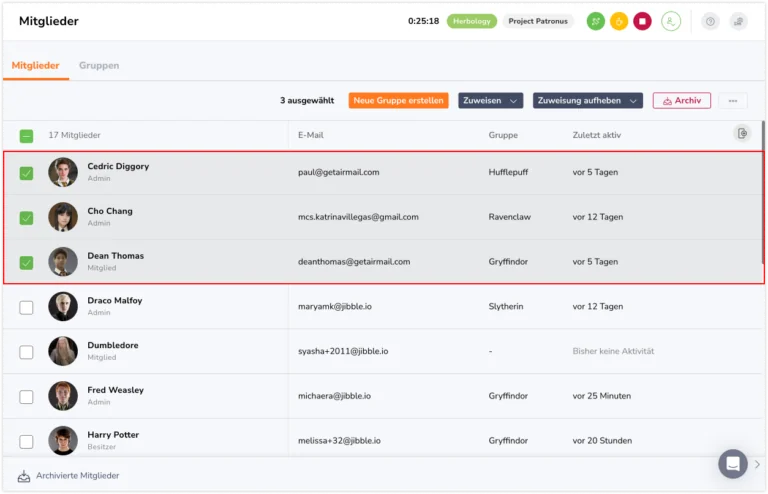Screen dimensions: 768x494
Task: Click email michaera@jibble.io
Action: (334, 396)
